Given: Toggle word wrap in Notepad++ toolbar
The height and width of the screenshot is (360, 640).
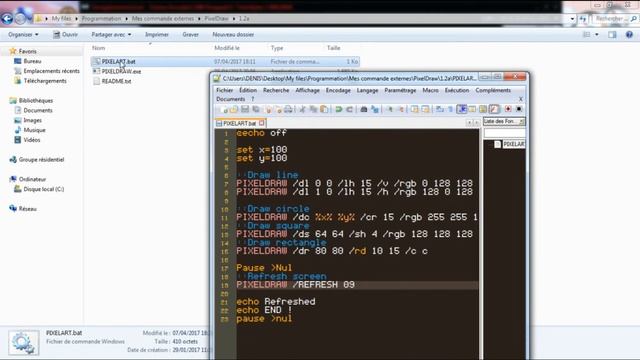Looking at the screenshot, I should pyautogui.click(x=441, y=109).
